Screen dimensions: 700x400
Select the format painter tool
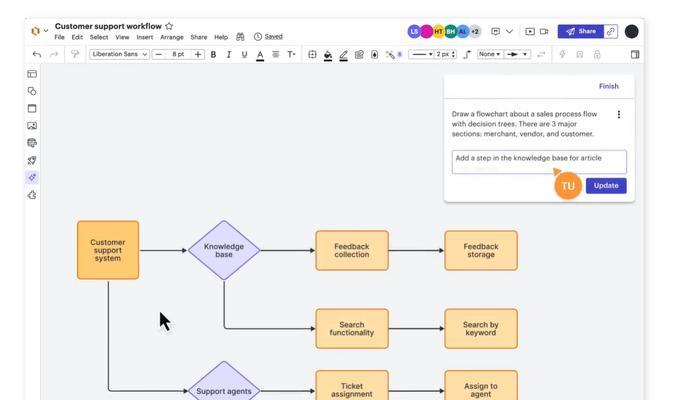coord(75,54)
